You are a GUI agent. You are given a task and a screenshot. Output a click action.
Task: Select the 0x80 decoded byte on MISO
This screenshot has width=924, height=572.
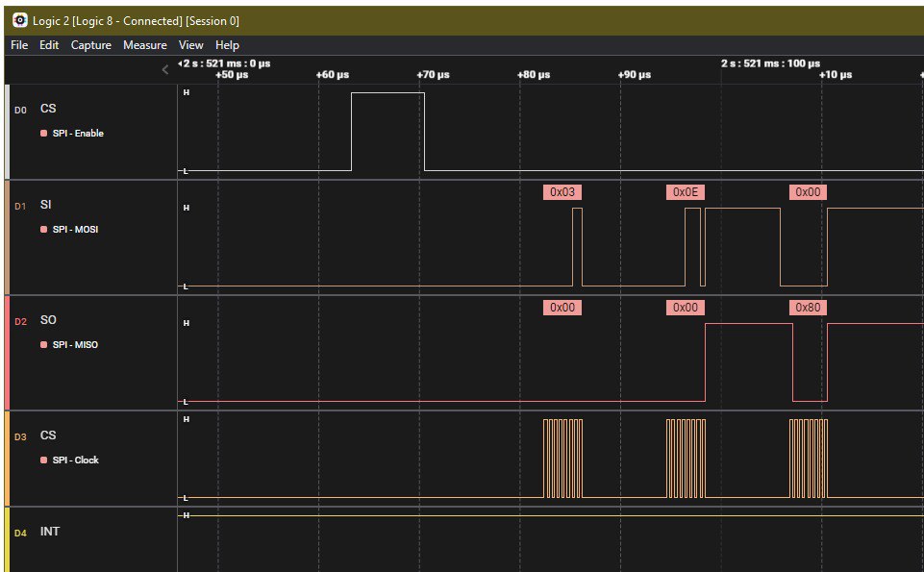(x=808, y=308)
